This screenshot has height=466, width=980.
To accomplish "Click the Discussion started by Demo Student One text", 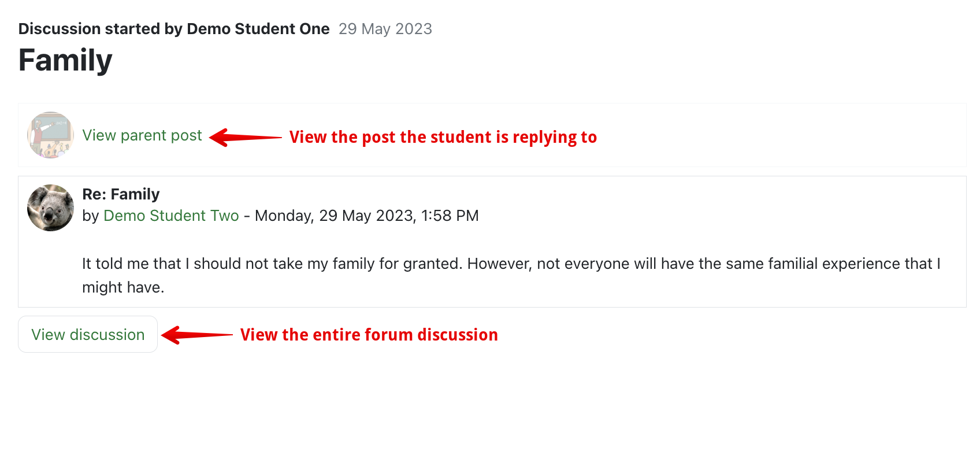I will tap(174, 29).
